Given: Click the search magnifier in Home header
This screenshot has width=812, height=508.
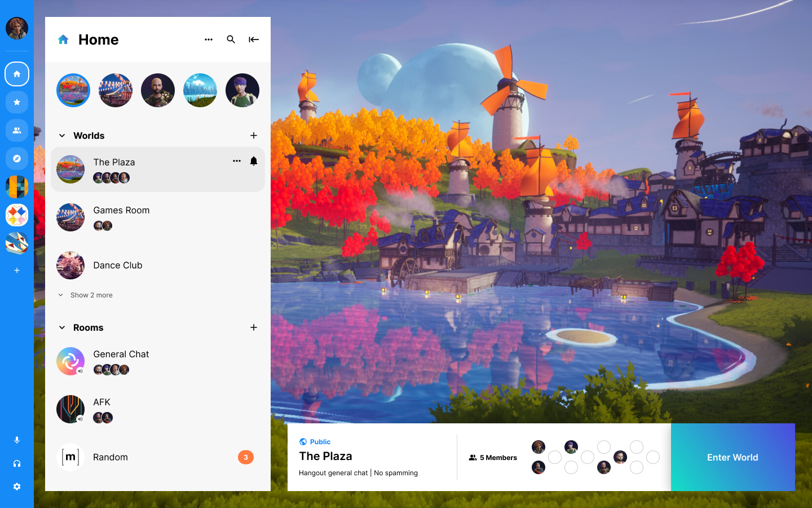Looking at the screenshot, I should (231, 40).
